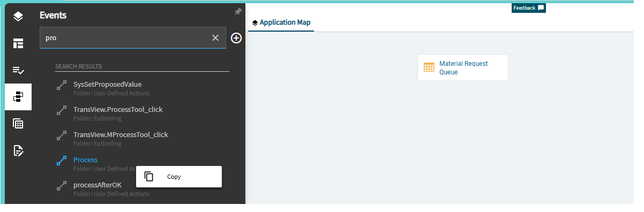Choose Copy from the context menu
Image resolution: width=644 pixels, height=212 pixels.
179,177
